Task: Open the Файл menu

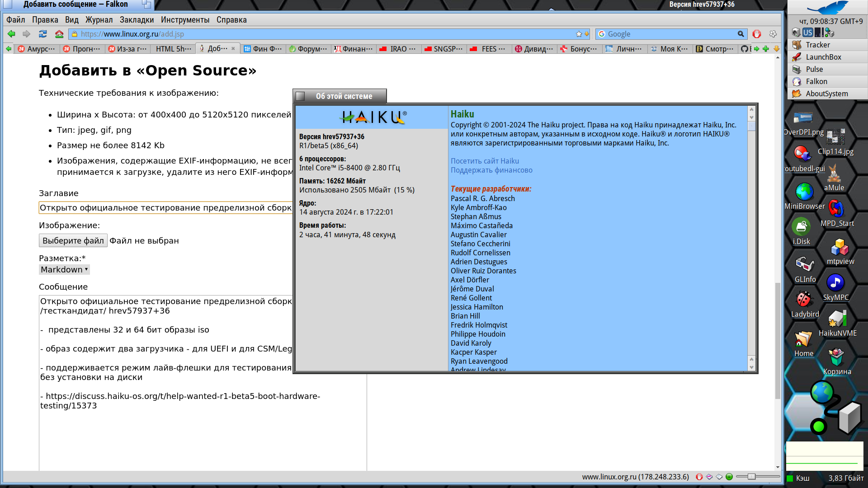Action: 16,20
